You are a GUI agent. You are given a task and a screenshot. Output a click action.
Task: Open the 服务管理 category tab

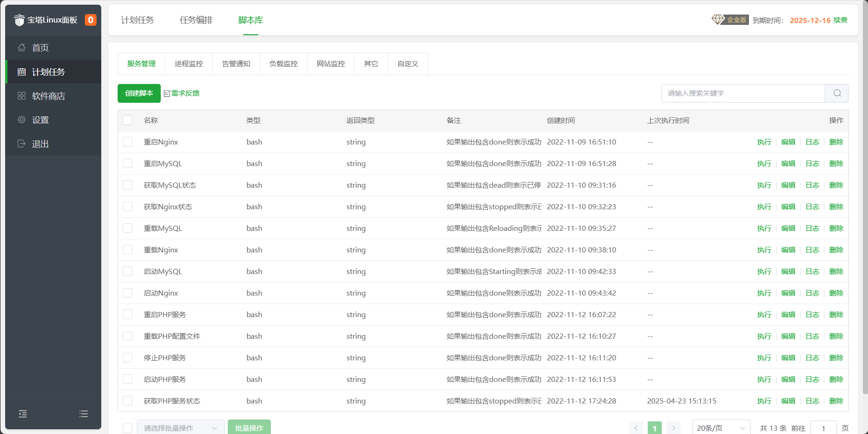coord(142,64)
